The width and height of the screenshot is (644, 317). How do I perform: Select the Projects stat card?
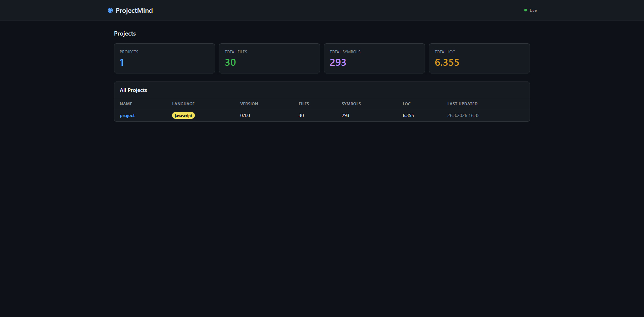(x=164, y=58)
